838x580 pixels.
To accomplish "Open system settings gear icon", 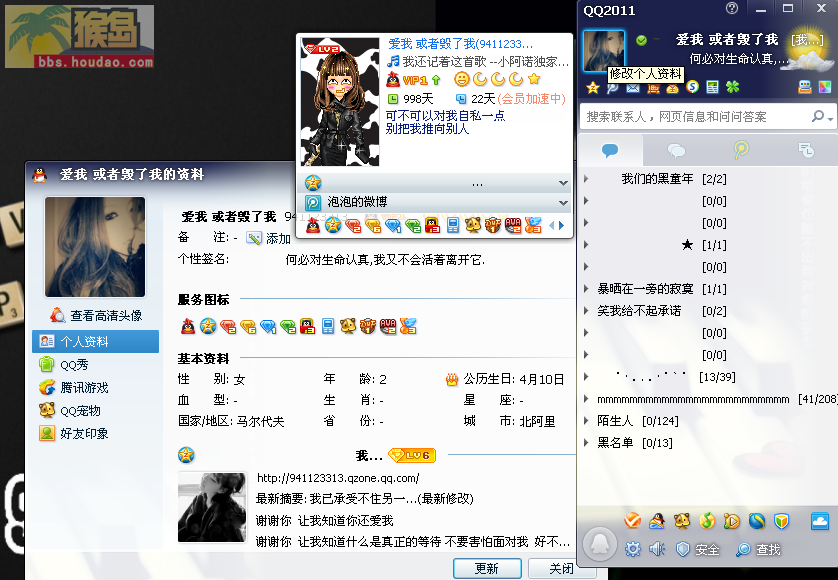I will 633,549.
